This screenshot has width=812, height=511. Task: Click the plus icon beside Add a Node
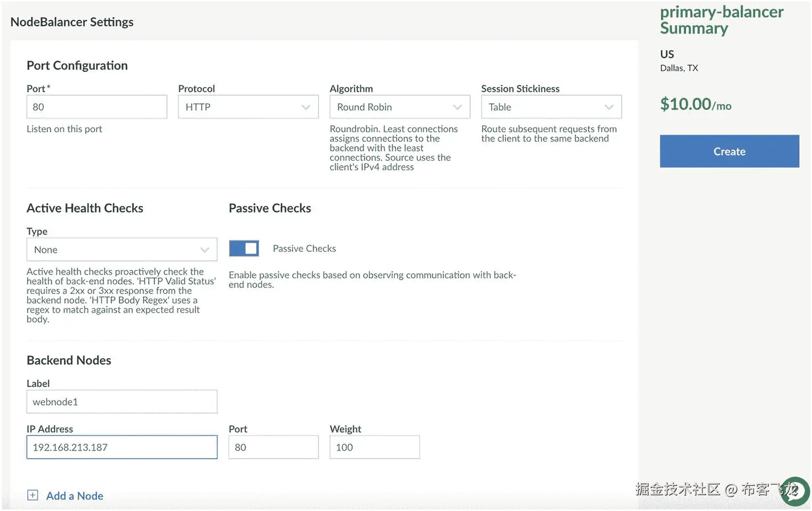33,495
